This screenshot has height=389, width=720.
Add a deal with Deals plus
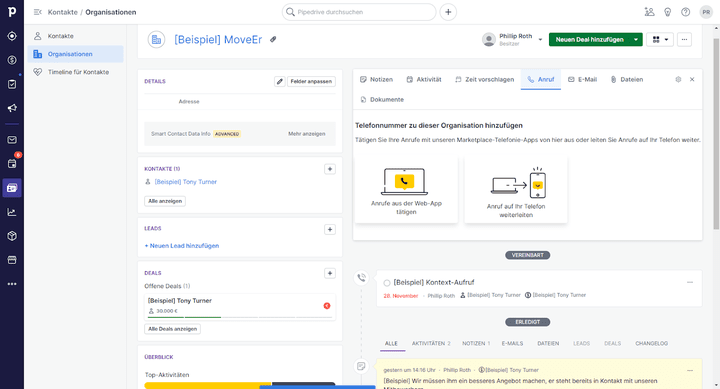pyautogui.click(x=330, y=273)
